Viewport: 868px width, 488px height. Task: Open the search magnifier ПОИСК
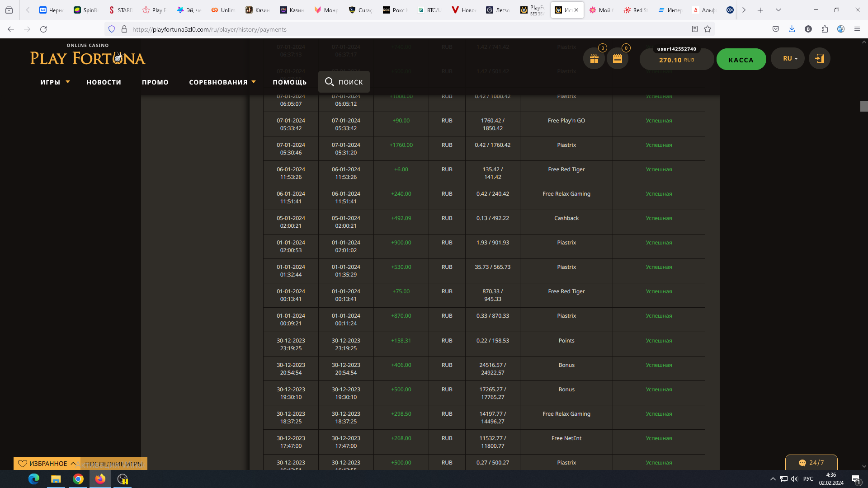click(344, 82)
